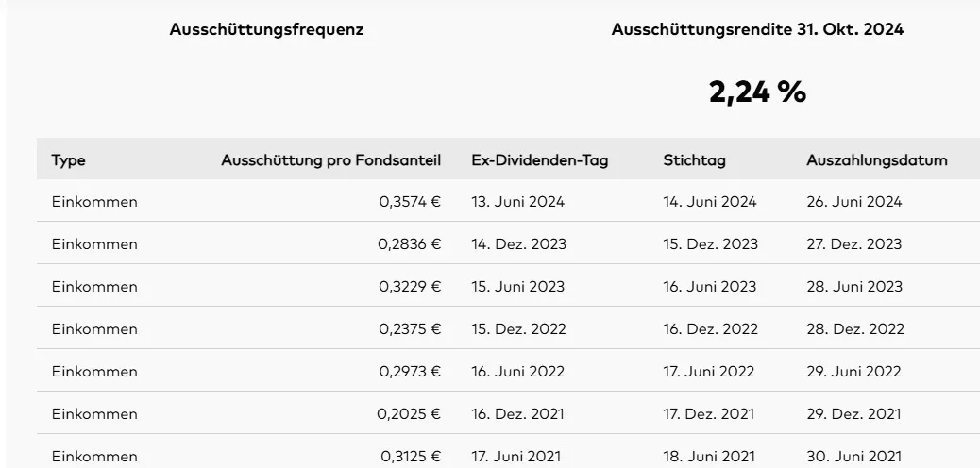Click ex-dividend date 15. Juni 2023
Image resolution: width=980 pixels, height=468 pixels.
click(517, 287)
